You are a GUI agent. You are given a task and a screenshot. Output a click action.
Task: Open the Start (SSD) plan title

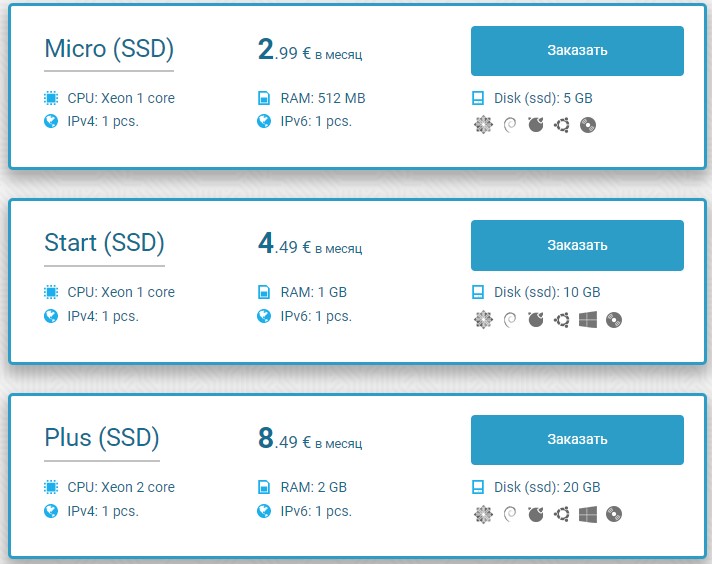[104, 243]
